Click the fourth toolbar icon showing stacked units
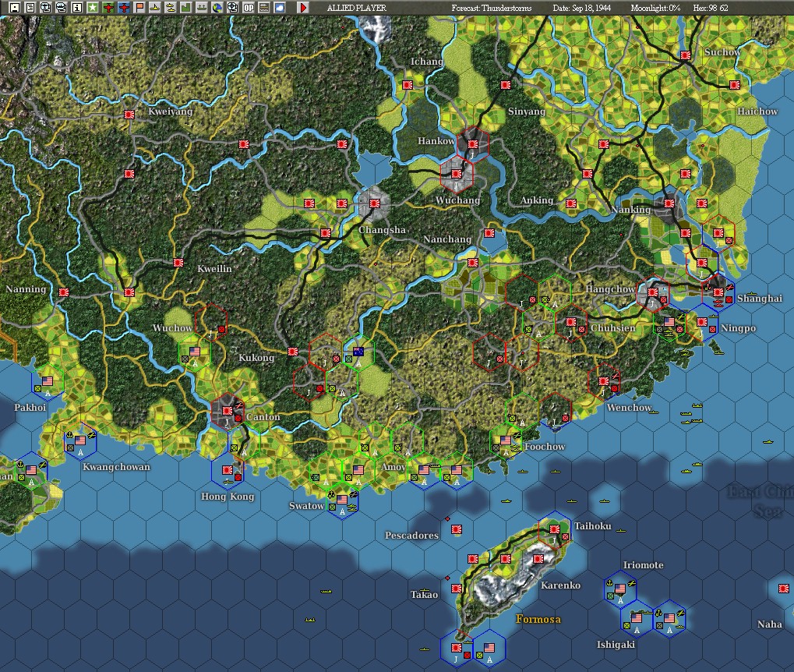794x672 pixels. click(x=62, y=8)
